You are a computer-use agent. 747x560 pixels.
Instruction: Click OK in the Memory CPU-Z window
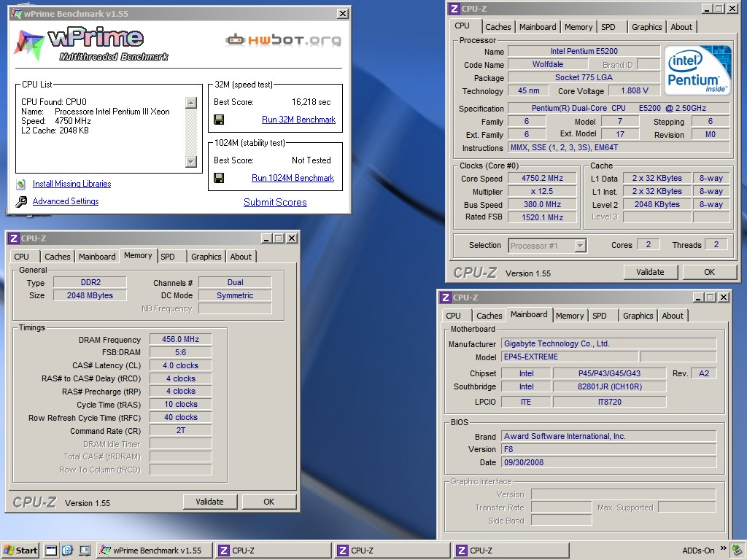pos(268,502)
